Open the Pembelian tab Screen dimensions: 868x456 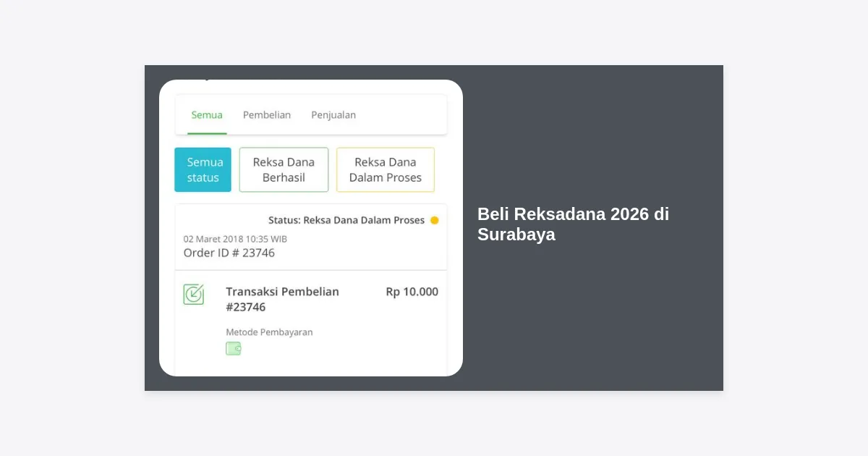click(267, 114)
